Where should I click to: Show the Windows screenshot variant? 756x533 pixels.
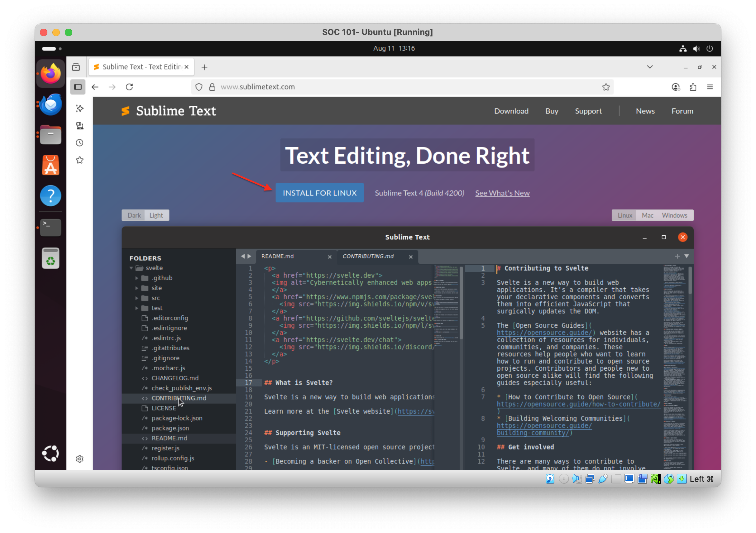[x=675, y=215]
